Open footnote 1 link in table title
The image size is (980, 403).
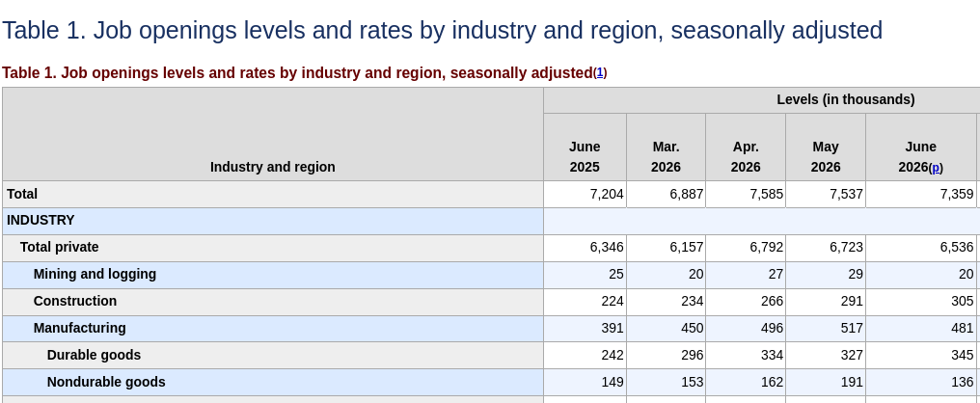click(x=600, y=73)
